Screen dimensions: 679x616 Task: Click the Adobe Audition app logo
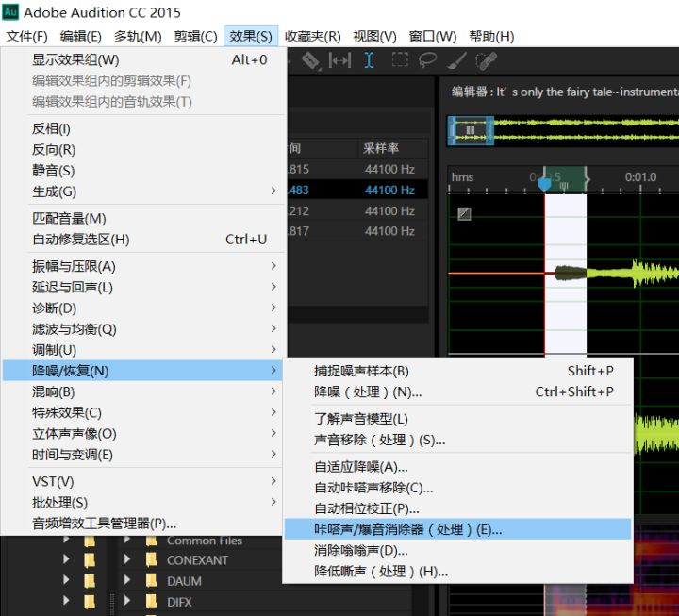(10, 11)
